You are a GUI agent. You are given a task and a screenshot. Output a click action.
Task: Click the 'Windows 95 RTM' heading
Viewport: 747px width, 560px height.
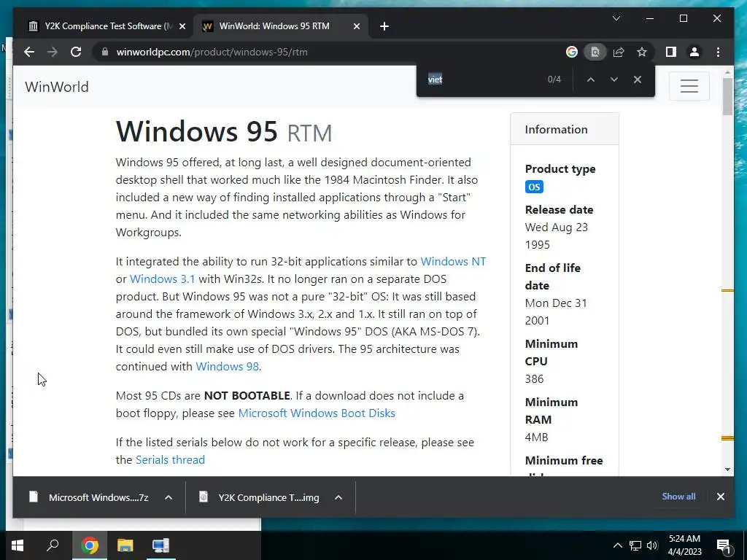click(224, 131)
